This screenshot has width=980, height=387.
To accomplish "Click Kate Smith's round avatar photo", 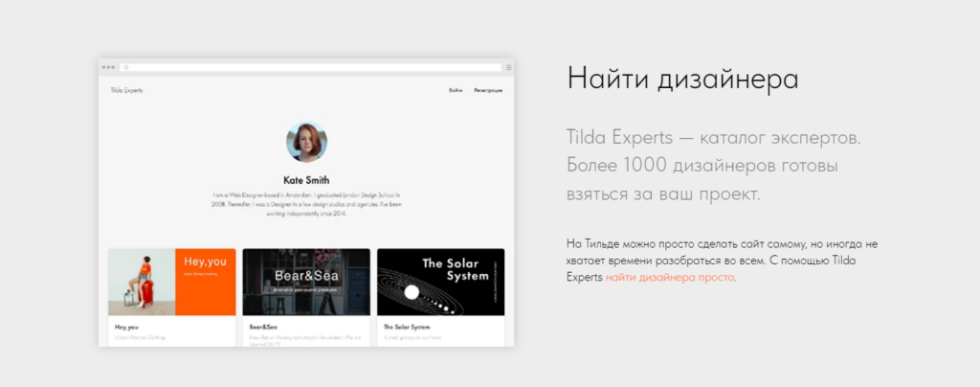I will pos(306,142).
